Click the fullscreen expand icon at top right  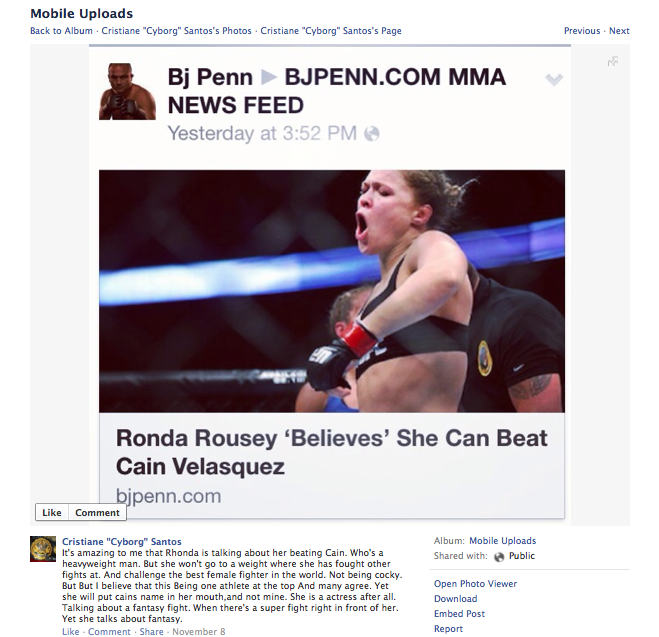(x=613, y=61)
